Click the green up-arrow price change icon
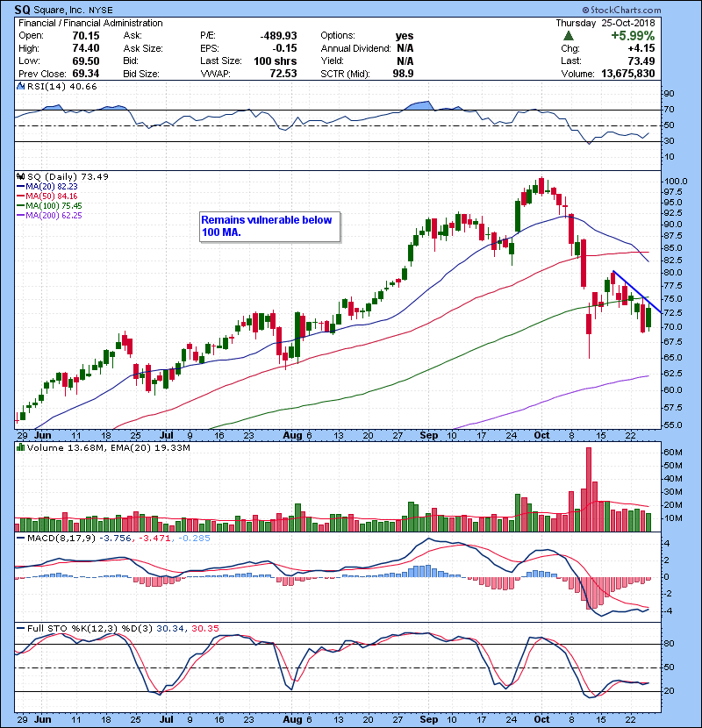Viewport: 702px width, 728px height. coord(569,36)
